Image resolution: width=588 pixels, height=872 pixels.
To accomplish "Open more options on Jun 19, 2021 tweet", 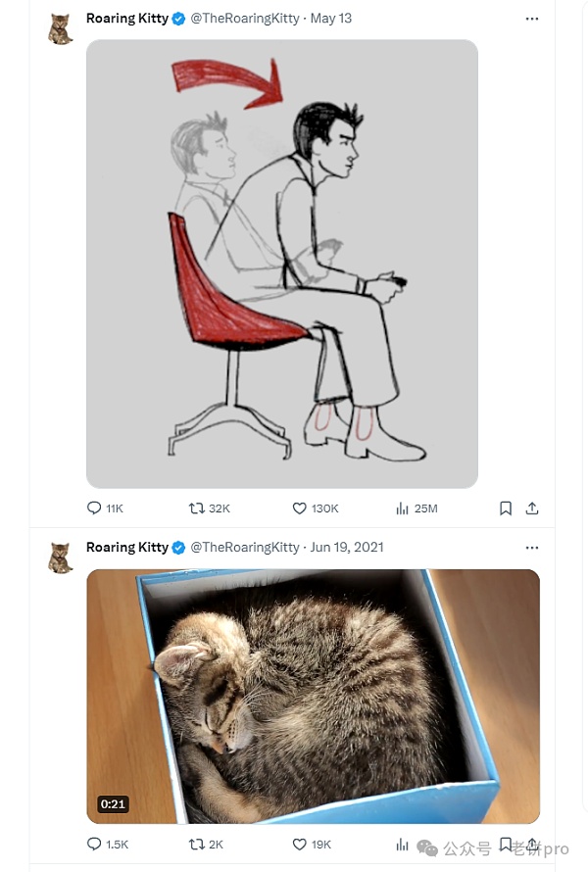I will (532, 548).
